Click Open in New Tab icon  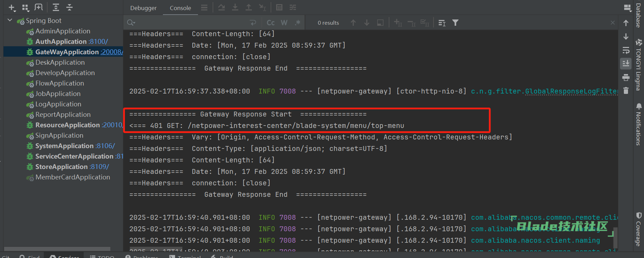click(x=39, y=7)
